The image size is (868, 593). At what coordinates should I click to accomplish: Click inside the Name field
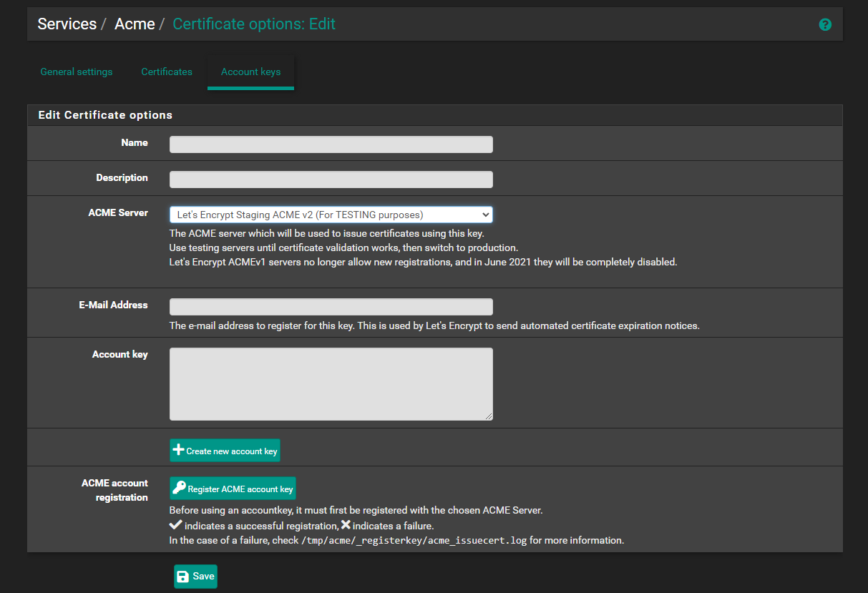[331, 144]
